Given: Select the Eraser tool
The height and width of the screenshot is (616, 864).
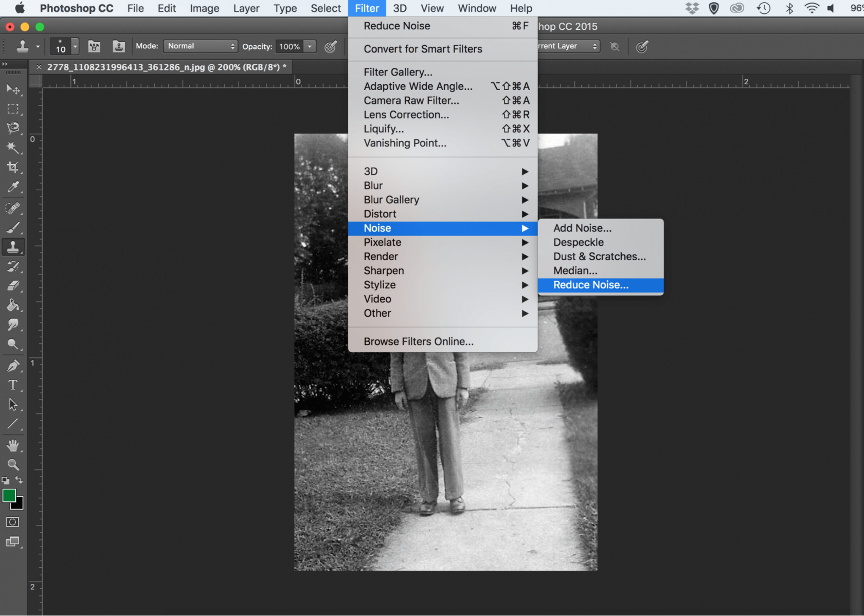Looking at the screenshot, I should 13,286.
